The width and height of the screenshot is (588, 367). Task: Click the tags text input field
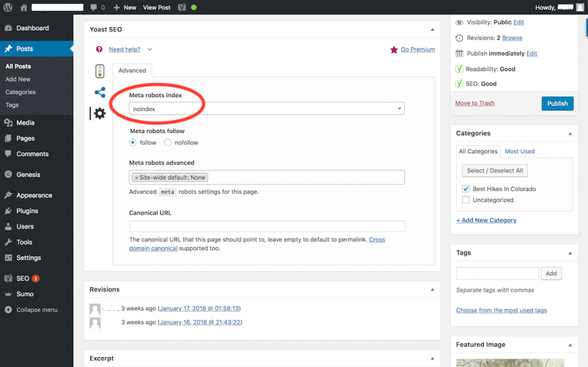(497, 273)
